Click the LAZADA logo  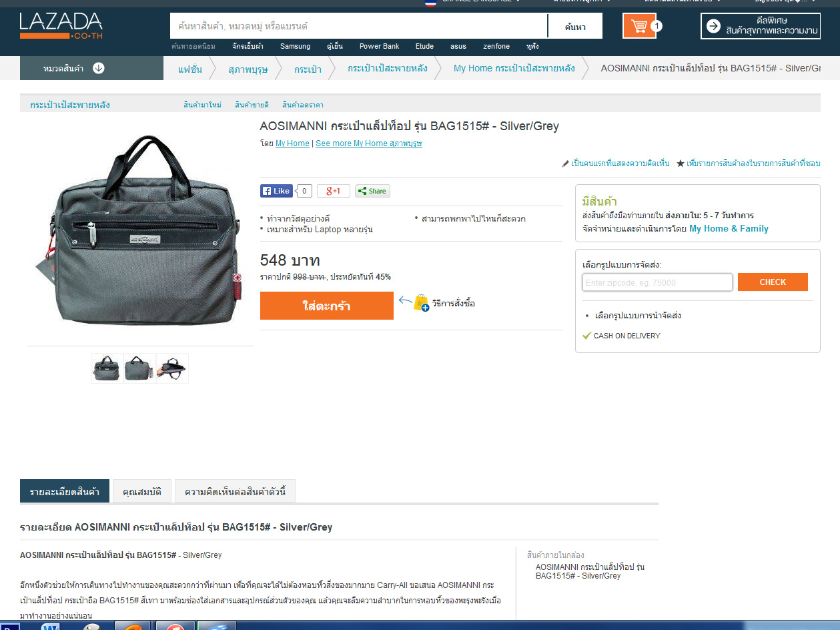tap(61, 25)
